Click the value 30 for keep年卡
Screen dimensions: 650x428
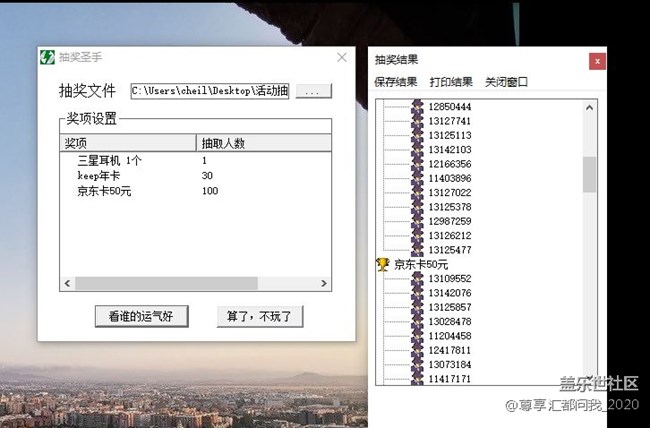coord(207,176)
